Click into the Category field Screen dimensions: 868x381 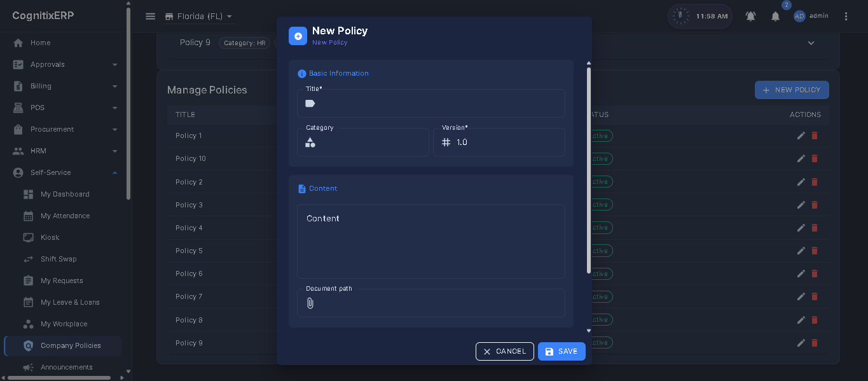[x=363, y=142]
